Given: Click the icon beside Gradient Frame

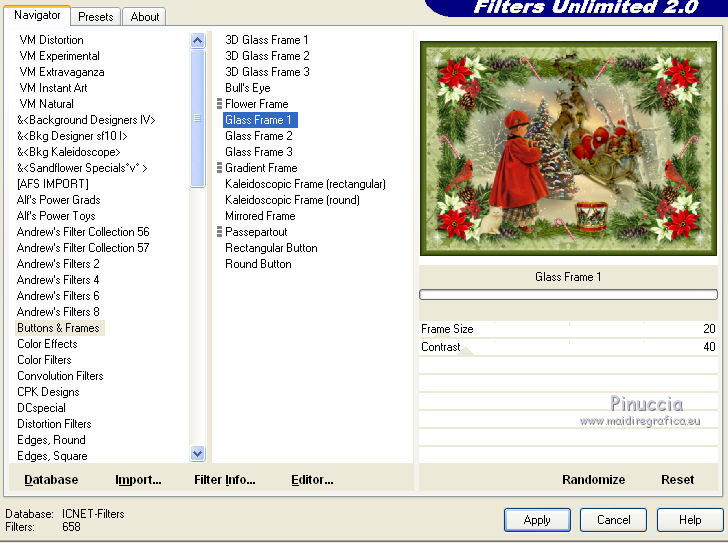Looking at the screenshot, I should 220,168.
